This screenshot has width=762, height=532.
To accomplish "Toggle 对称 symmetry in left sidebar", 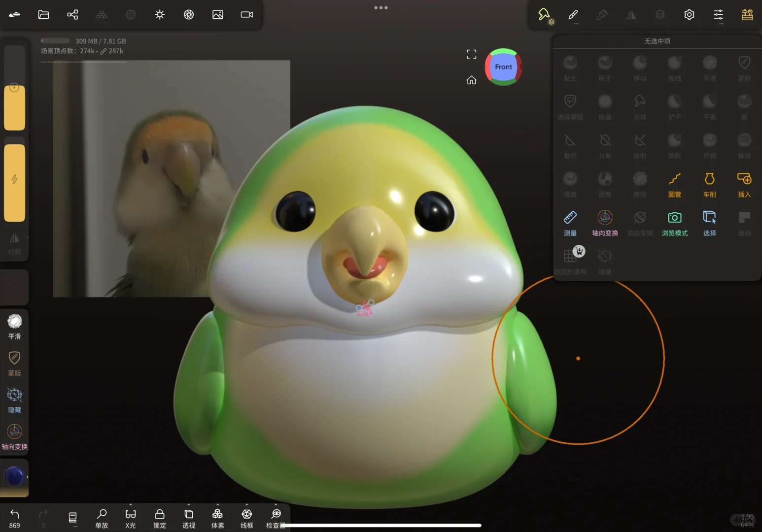I will (15, 244).
